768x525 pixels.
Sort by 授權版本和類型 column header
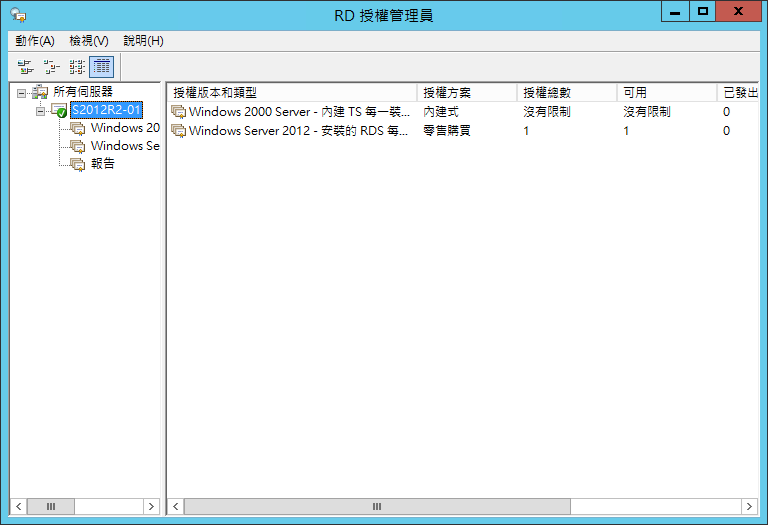292,93
